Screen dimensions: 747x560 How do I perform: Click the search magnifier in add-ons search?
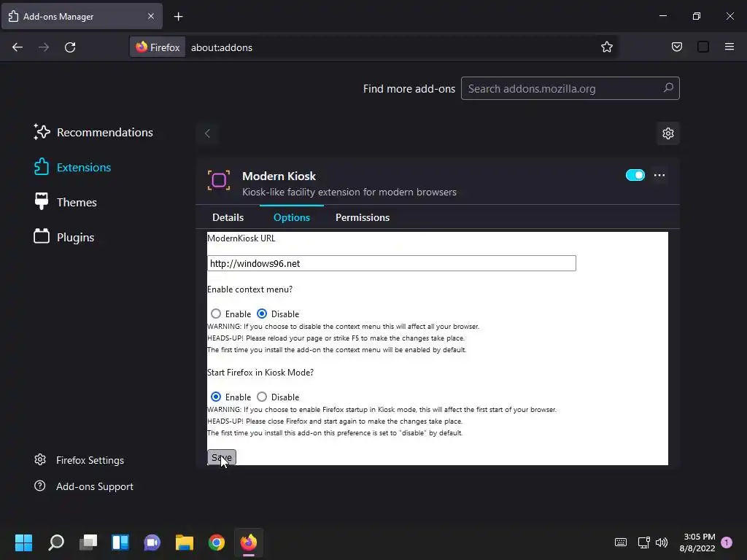tap(668, 88)
